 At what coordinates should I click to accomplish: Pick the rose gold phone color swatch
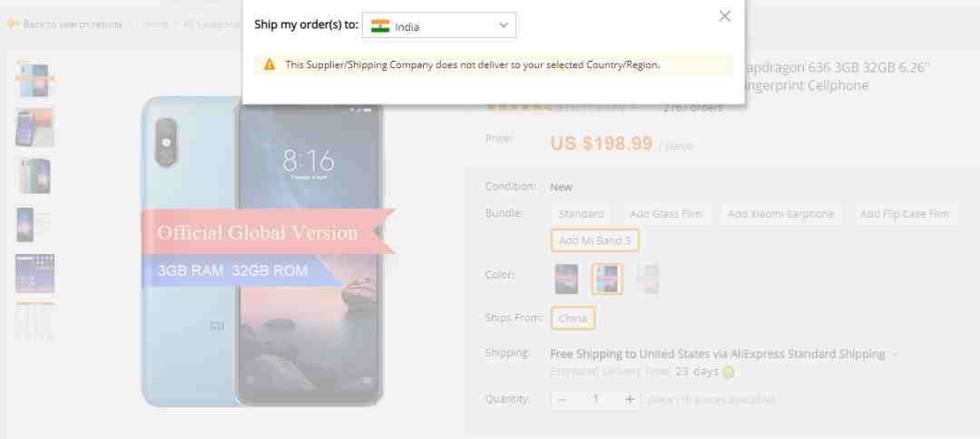(x=648, y=278)
